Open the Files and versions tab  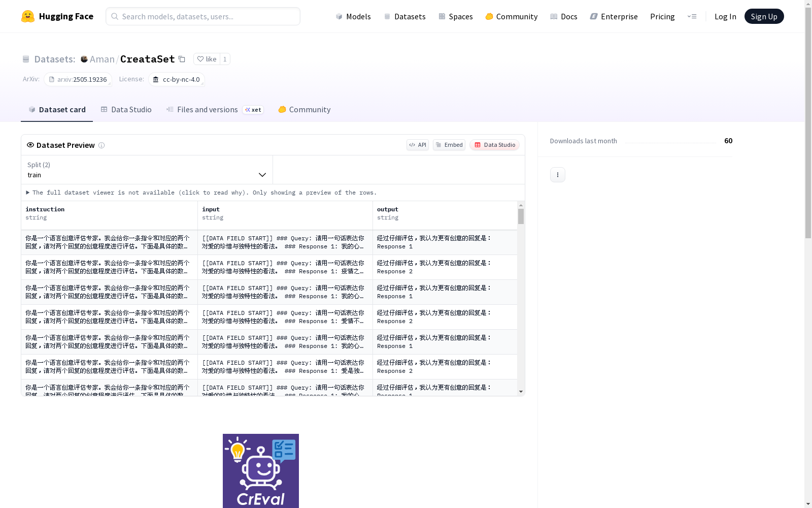tap(215, 110)
